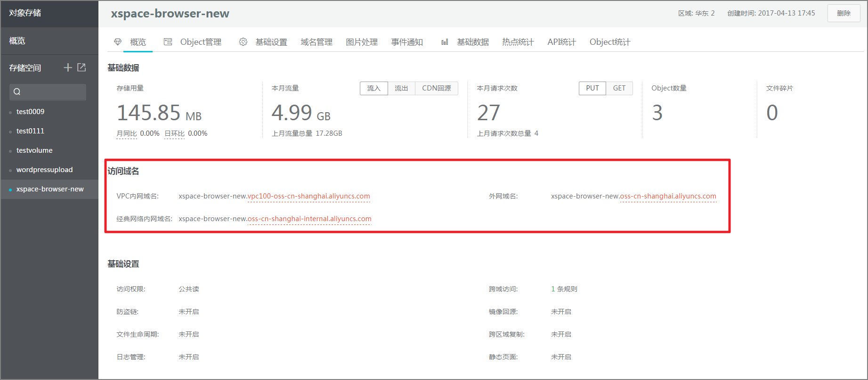868x380 pixels.
Task: Click the 4.99 GB monthly traffic value
Action: (x=301, y=113)
